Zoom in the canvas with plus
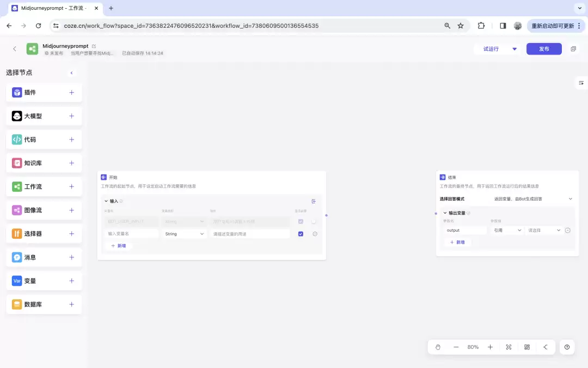 click(490, 347)
